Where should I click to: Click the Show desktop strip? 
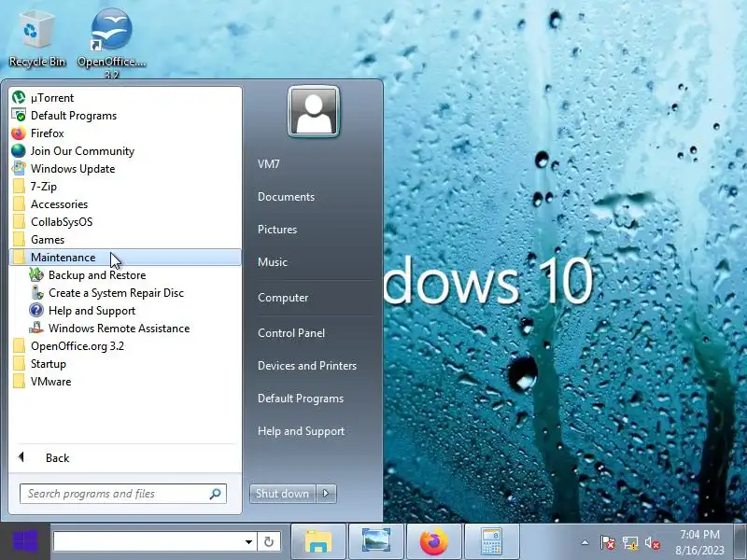[x=740, y=542]
